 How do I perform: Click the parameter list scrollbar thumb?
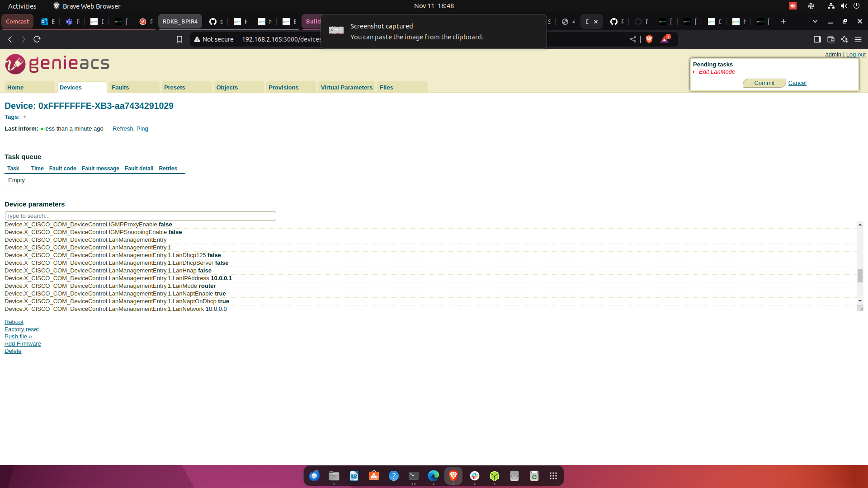pyautogui.click(x=860, y=275)
